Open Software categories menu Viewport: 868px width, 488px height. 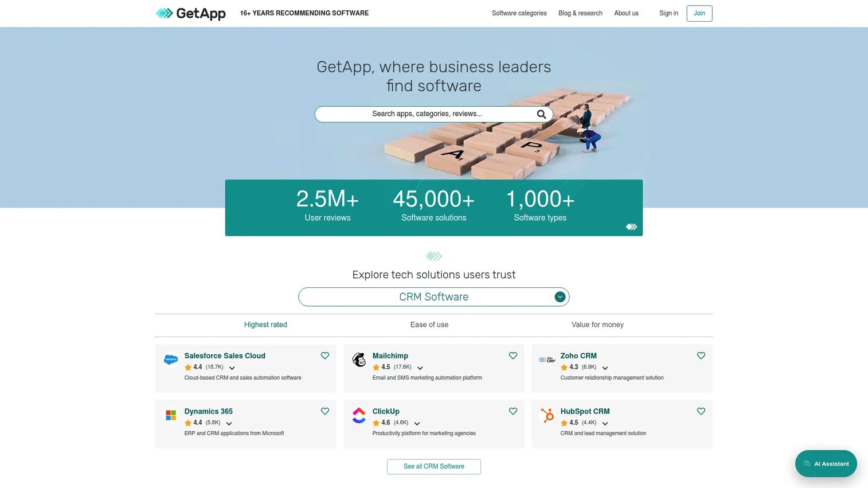[519, 13]
